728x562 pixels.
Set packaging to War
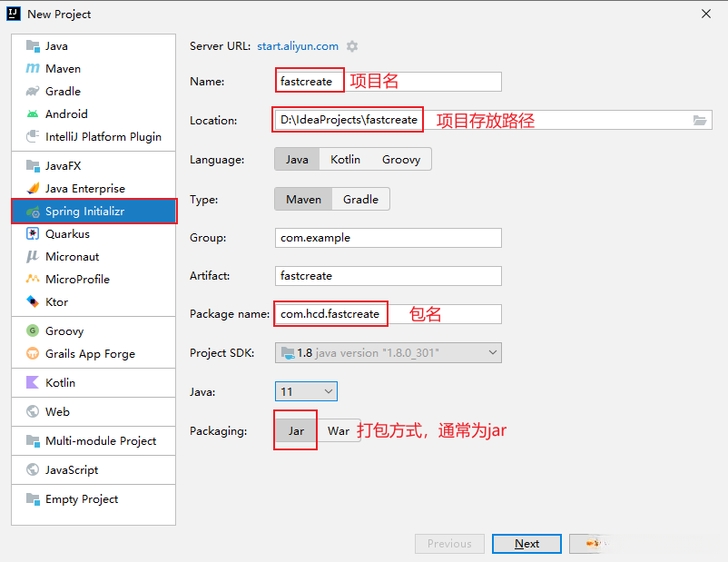point(339,431)
